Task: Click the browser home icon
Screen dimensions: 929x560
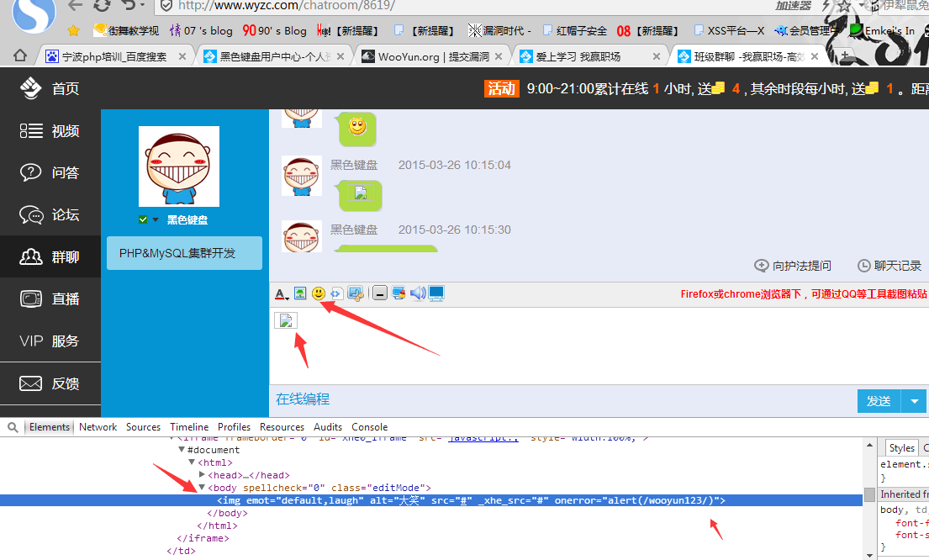Action: (x=20, y=55)
